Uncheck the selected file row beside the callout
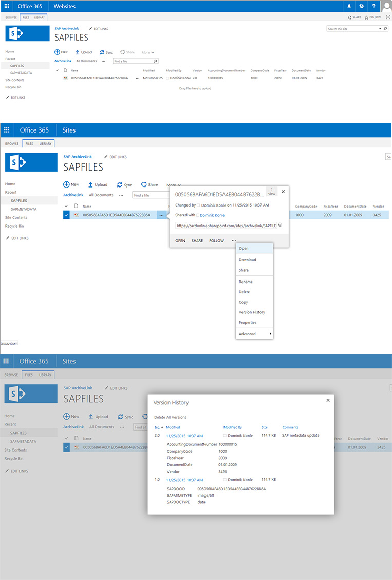The height and width of the screenshot is (580, 392). [66, 215]
